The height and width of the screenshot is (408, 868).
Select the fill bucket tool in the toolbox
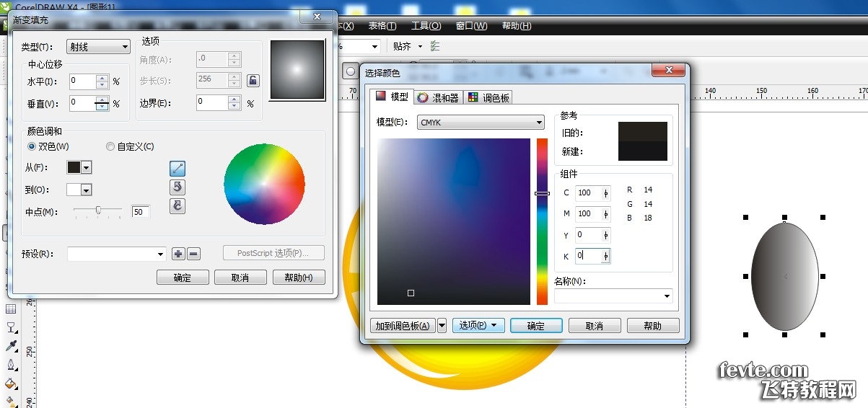pyautogui.click(x=11, y=383)
